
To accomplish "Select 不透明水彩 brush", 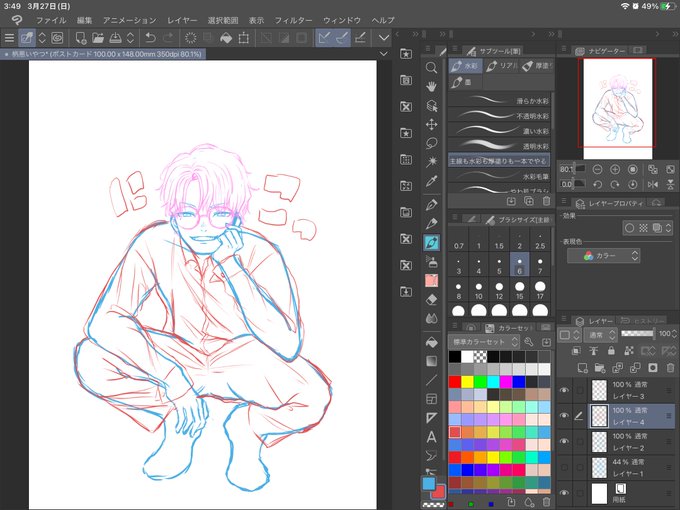I will [x=499, y=116].
